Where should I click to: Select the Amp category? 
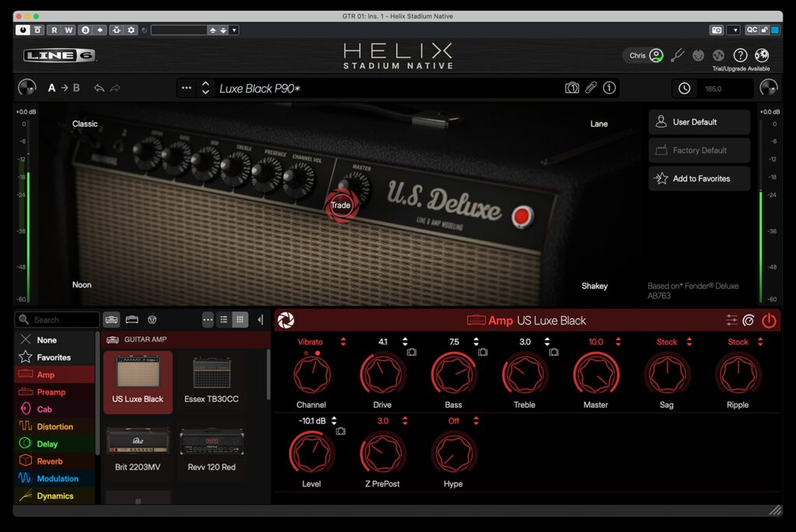(x=55, y=375)
